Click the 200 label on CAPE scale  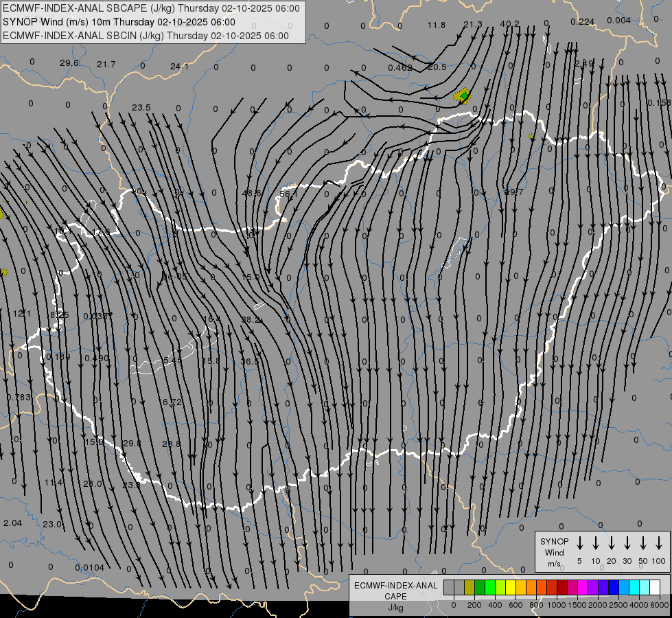(x=474, y=605)
